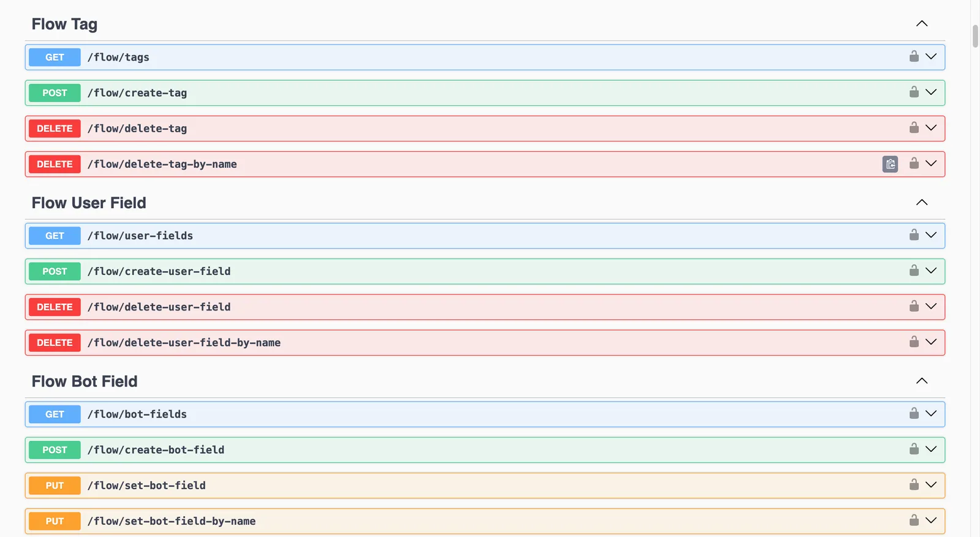Open the /flow/set-bot-field-by-name path text
The height and width of the screenshot is (537, 980).
click(x=171, y=521)
